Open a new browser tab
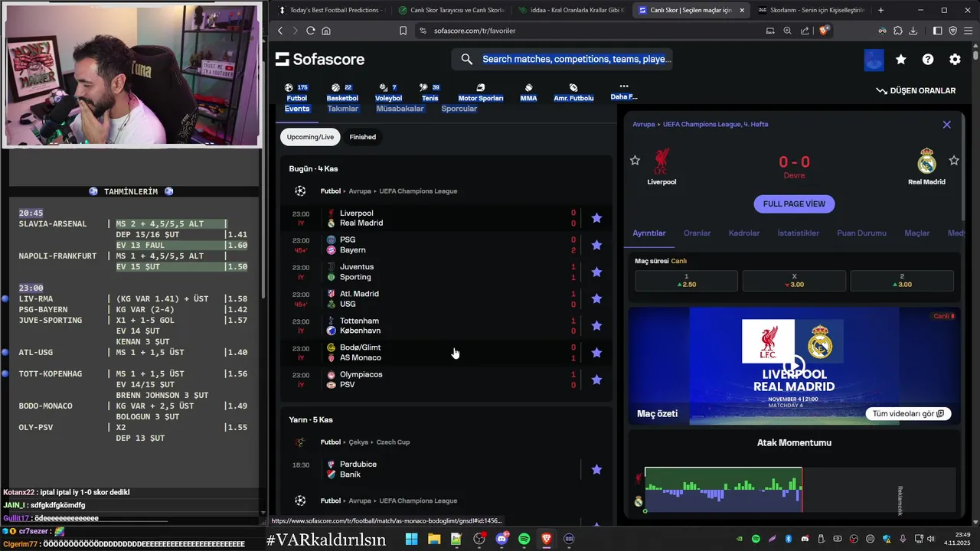The image size is (980, 551). (881, 10)
